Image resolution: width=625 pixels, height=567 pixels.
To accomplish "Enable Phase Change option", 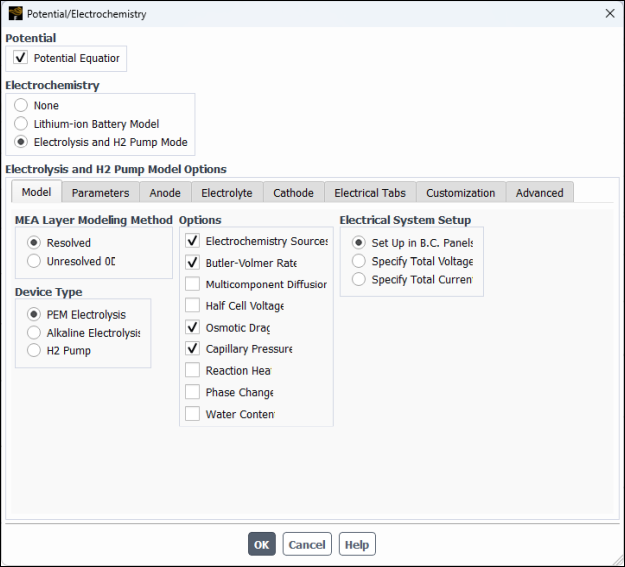I will [x=193, y=392].
